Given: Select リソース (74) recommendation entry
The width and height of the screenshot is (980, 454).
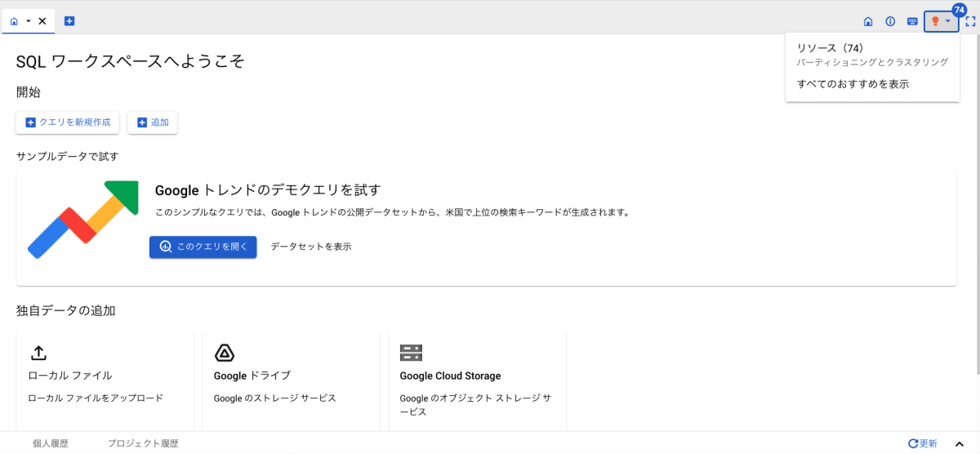Looking at the screenshot, I should (x=872, y=55).
